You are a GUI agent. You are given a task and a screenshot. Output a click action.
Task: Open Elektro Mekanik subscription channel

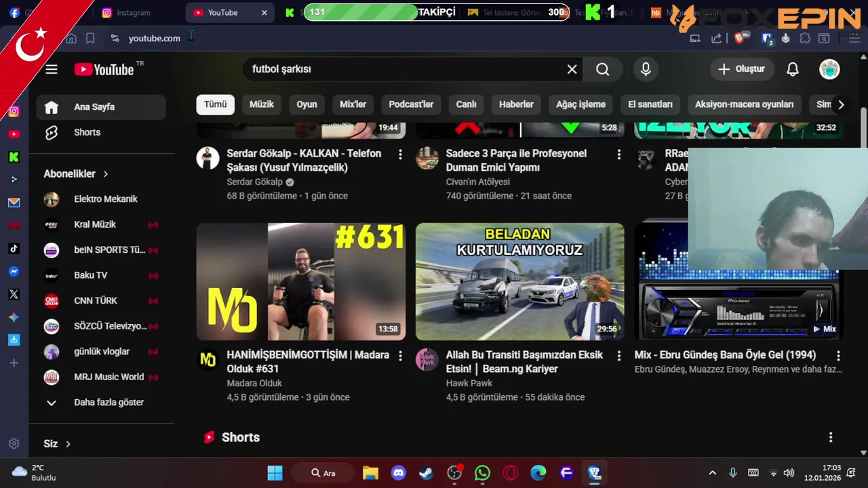tap(101, 199)
